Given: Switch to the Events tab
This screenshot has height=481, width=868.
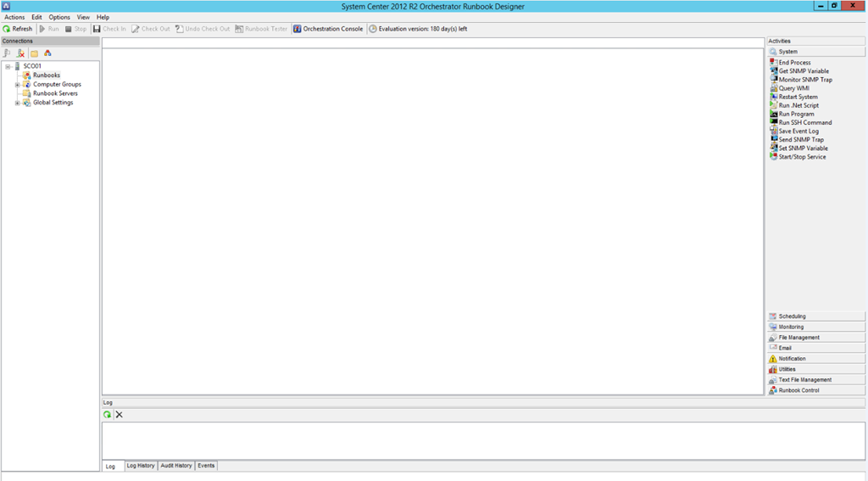Looking at the screenshot, I should (206, 466).
